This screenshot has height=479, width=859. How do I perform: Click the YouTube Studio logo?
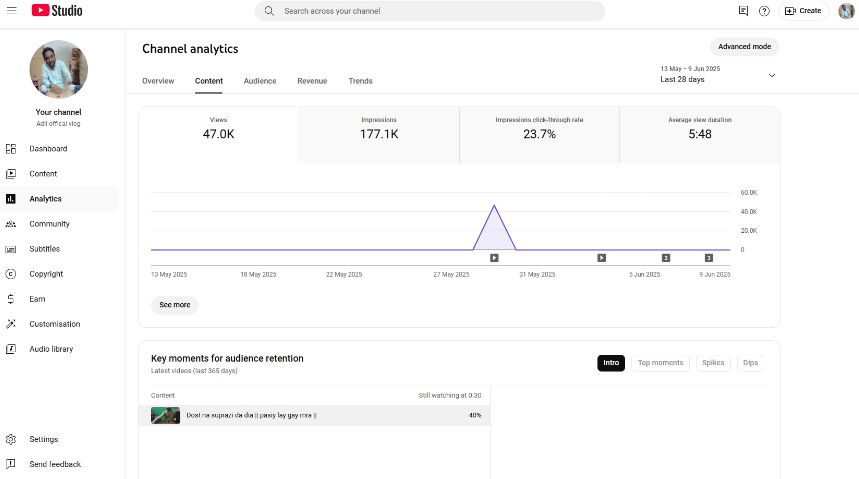57,10
